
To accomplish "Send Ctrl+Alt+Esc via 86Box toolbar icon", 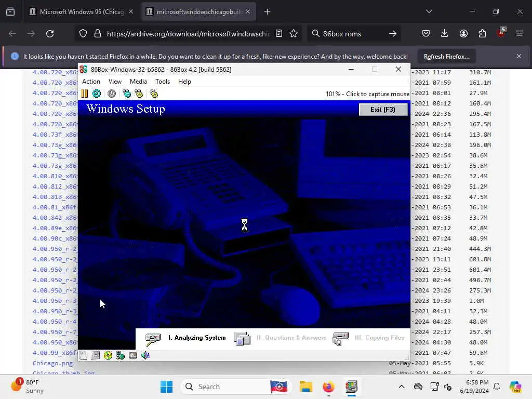I will pyautogui.click(x=139, y=94).
